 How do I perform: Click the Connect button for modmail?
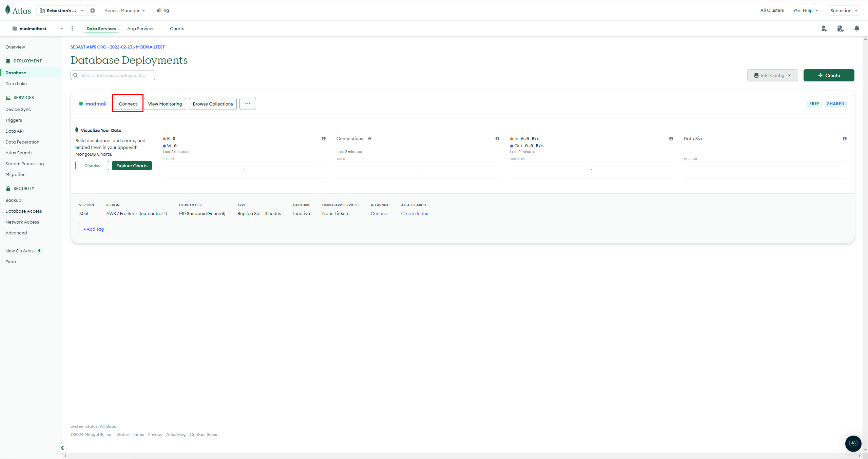[128, 104]
